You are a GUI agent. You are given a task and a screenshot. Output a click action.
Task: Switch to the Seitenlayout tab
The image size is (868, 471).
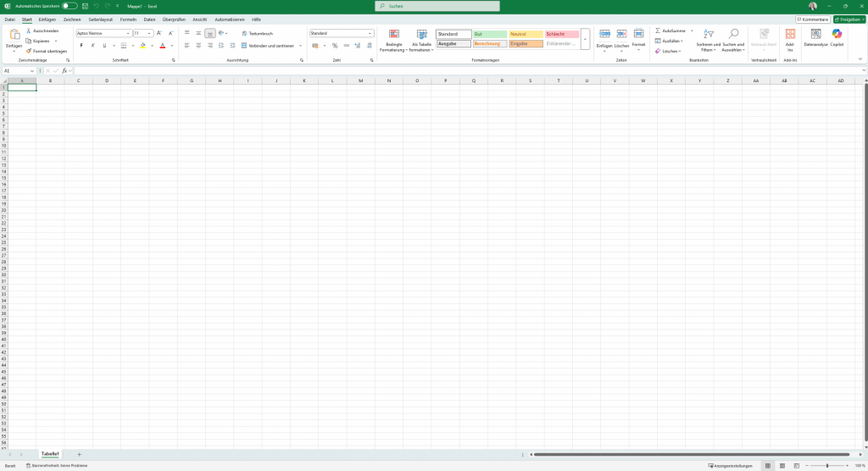[x=100, y=19]
